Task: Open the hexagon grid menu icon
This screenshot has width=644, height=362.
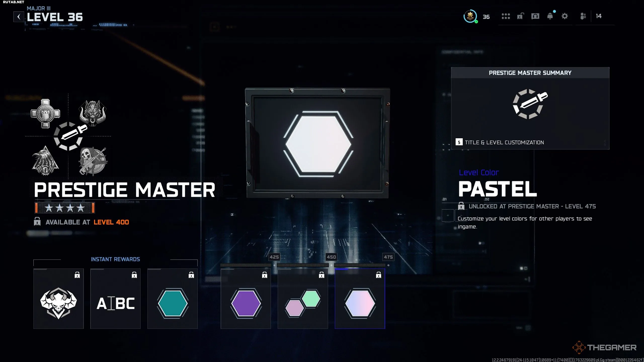Action: coord(506,16)
